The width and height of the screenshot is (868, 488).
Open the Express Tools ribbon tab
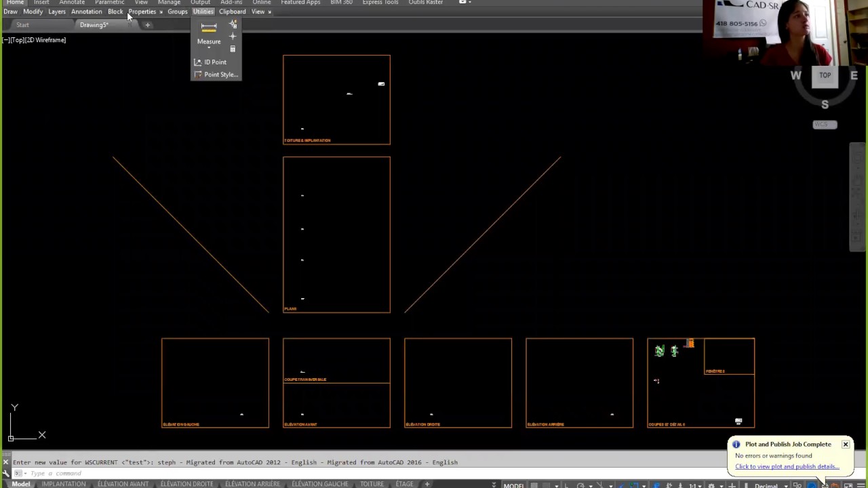point(380,3)
